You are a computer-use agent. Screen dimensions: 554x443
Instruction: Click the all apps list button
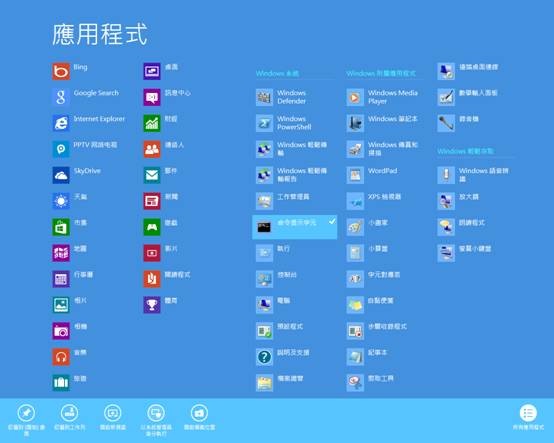coord(528,413)
